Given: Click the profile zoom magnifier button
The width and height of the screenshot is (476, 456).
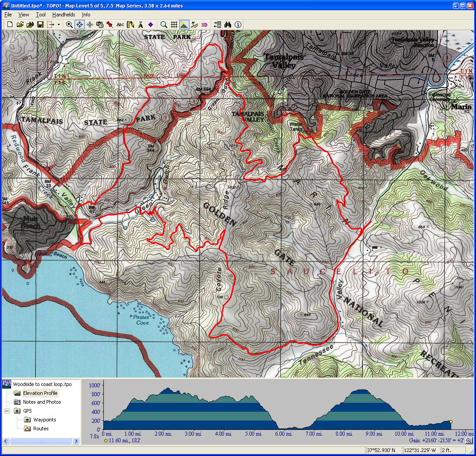Looking at the screenshot, I should pyautogui.click(x=468, y=441).
